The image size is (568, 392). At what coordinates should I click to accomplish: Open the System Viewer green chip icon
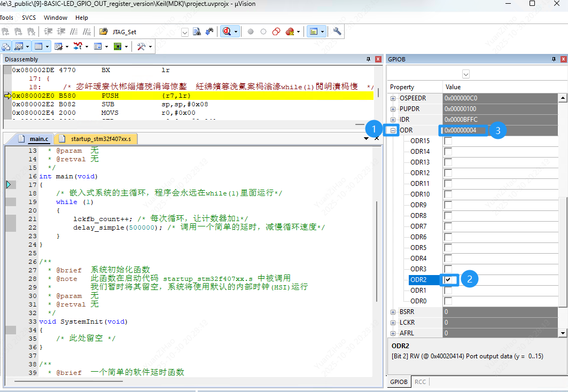click(118, 46)
